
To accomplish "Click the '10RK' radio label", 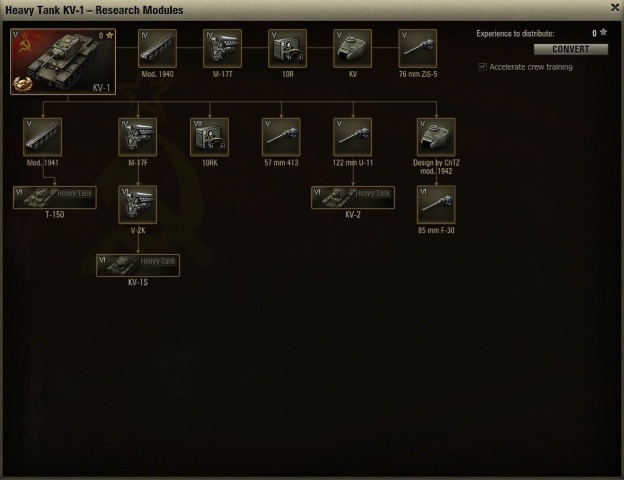I will click(209, 162).
